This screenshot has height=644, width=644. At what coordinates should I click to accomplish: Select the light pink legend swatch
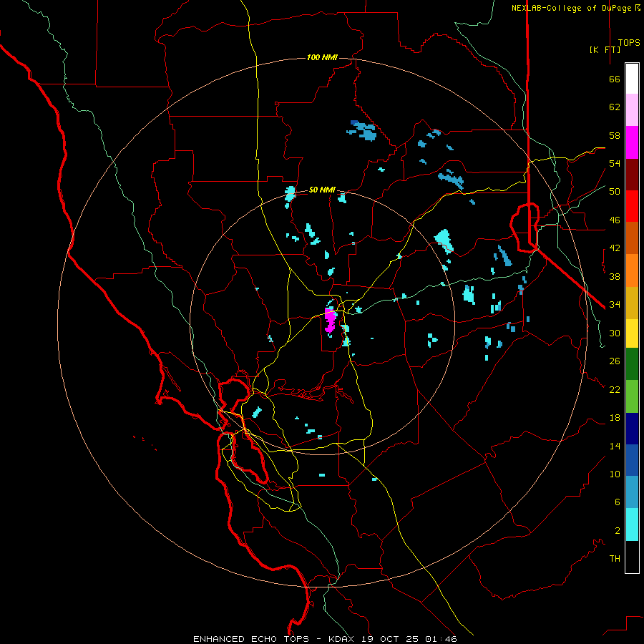pyautogui.click(x=632, y=110)
